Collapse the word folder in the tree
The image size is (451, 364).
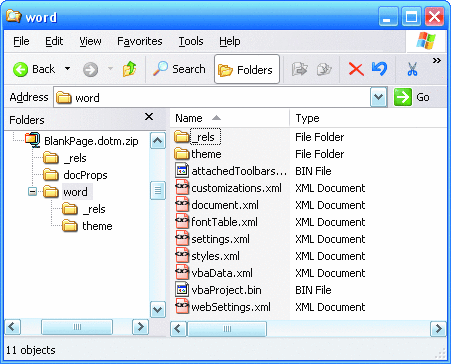(32, 192)
